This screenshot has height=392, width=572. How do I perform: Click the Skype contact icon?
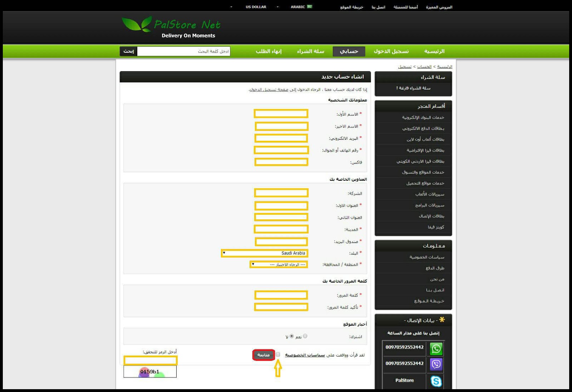coord(436,381)
